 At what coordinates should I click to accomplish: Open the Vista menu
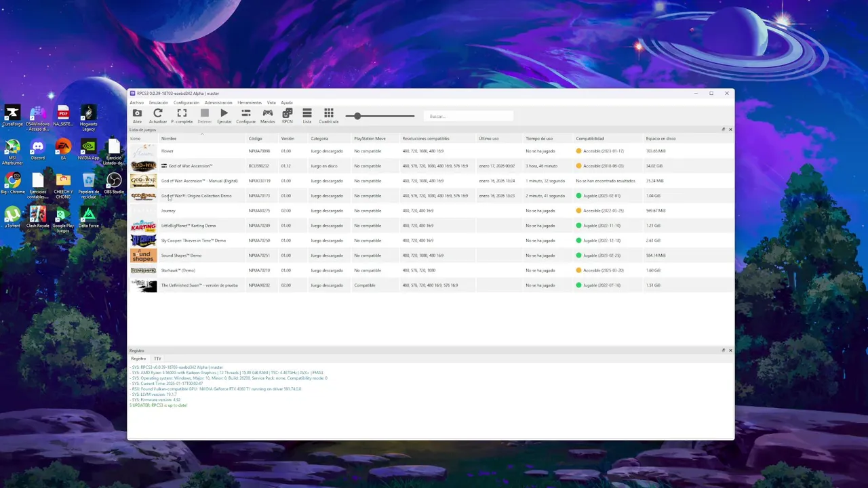coord(271,102)
